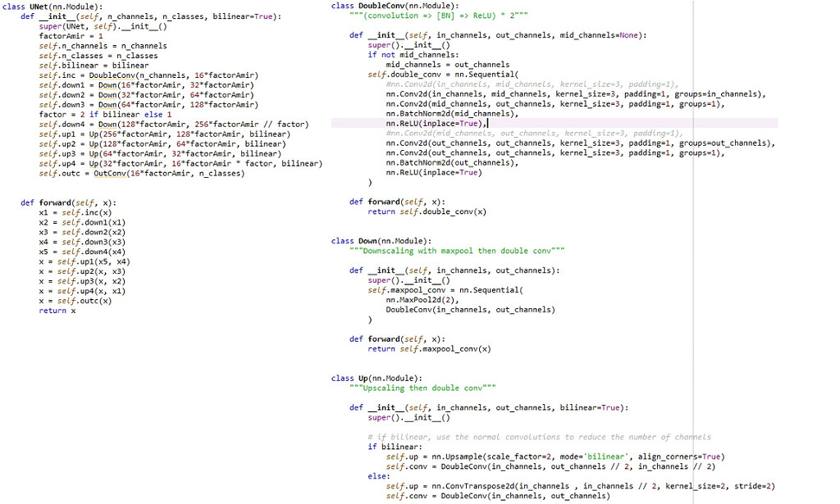The width and height of the screenshot is (840, 504).
Task: Click the if not mid_channels condition line
Action: click(x=413, y=55)
